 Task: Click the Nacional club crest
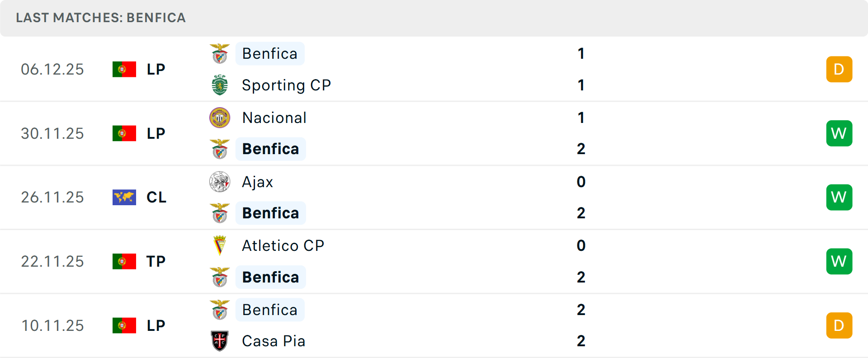click(x=220, y=118)
